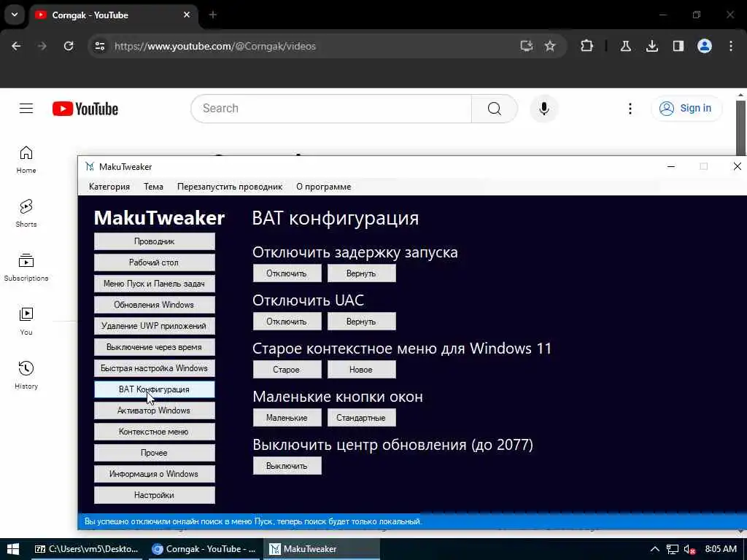
Task: Open a new browser tab
Action: 213,15
